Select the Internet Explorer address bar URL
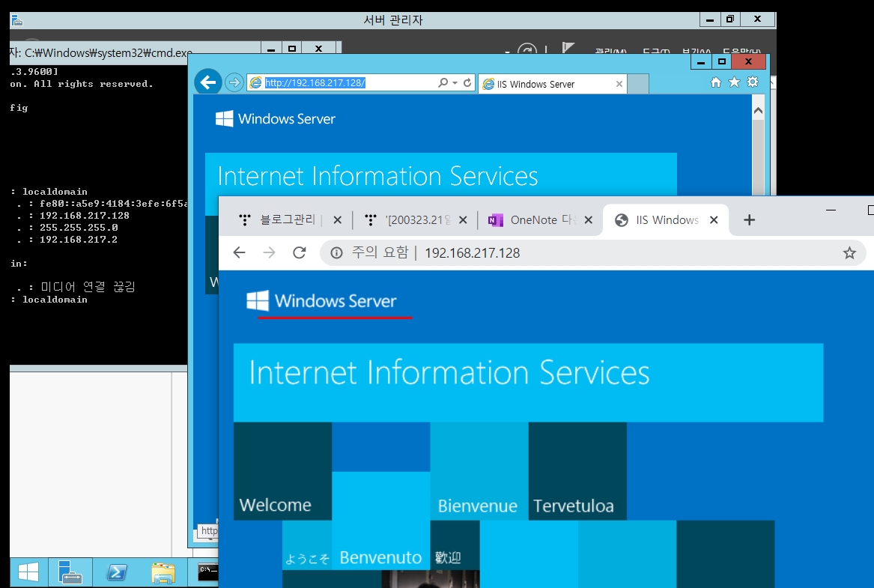874x588 pixels. (x=315, y=82)
